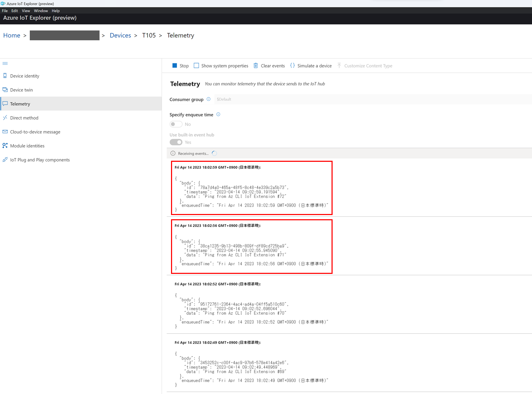Click the Specify enqueue time info icon
532x394 pixels.
[218, 115]
